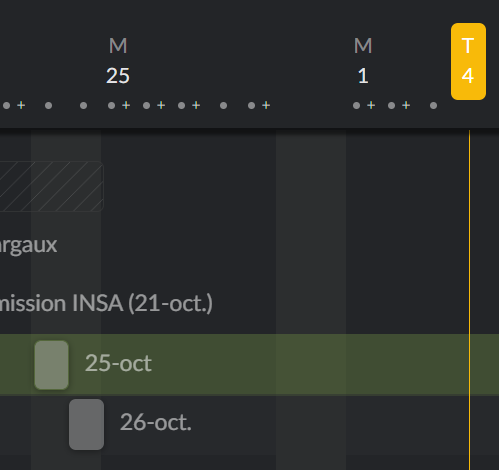Select the M 1 date header
499x470 pixels.
363,61
